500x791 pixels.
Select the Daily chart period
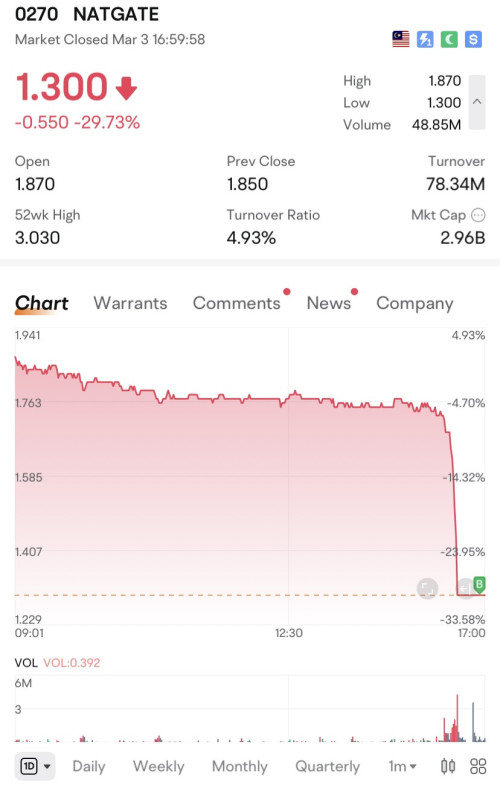[x=89, y=766]
